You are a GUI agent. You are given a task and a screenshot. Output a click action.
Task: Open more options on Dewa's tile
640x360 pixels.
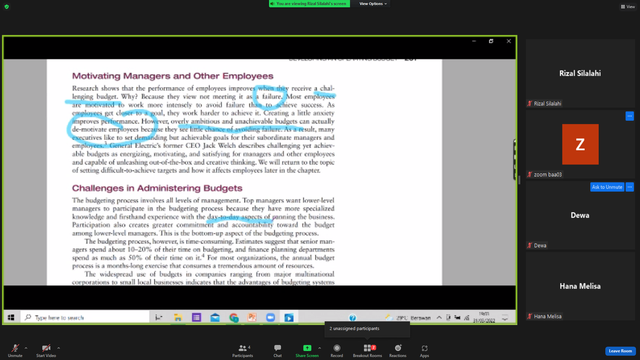tap(630, 187)
